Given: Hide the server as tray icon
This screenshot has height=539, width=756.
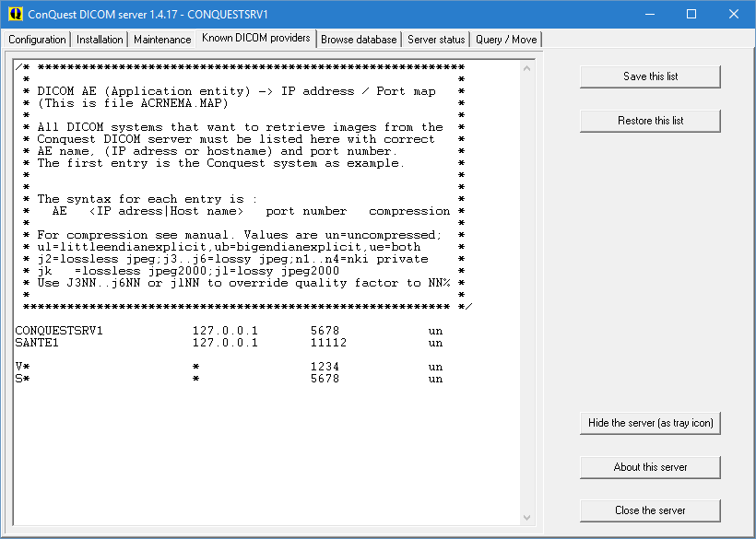Looking at the screenshot, I should [650, 423].
